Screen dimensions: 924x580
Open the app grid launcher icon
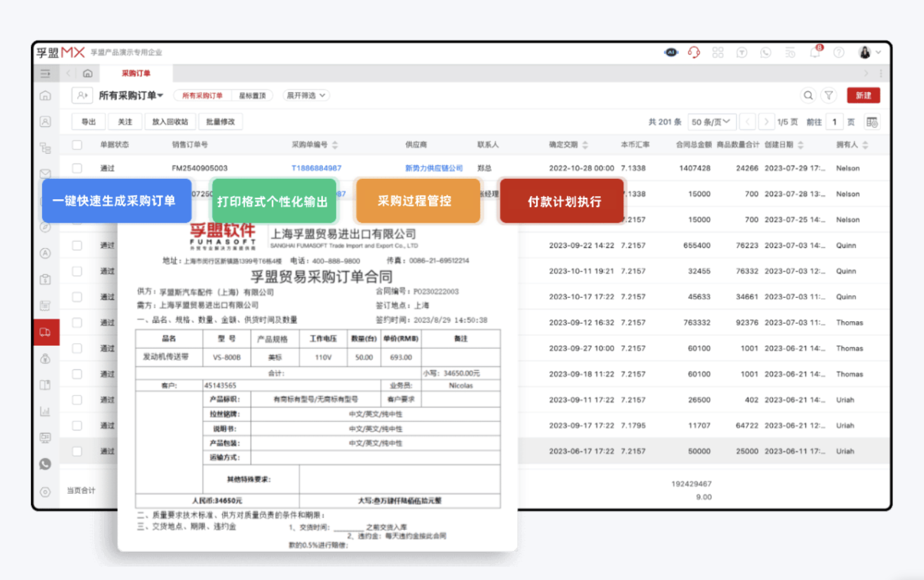point(718,52)
